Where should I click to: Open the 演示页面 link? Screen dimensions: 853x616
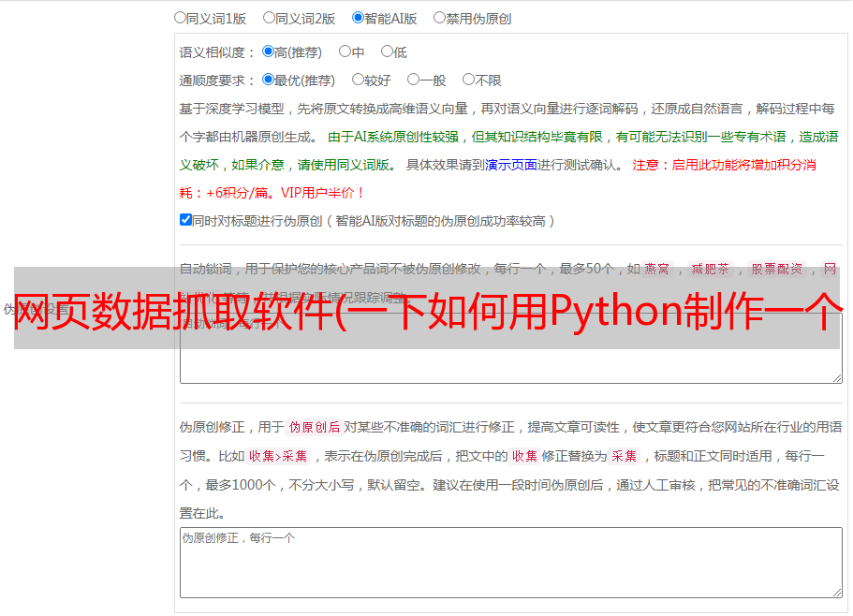click(x=511, y=165)
